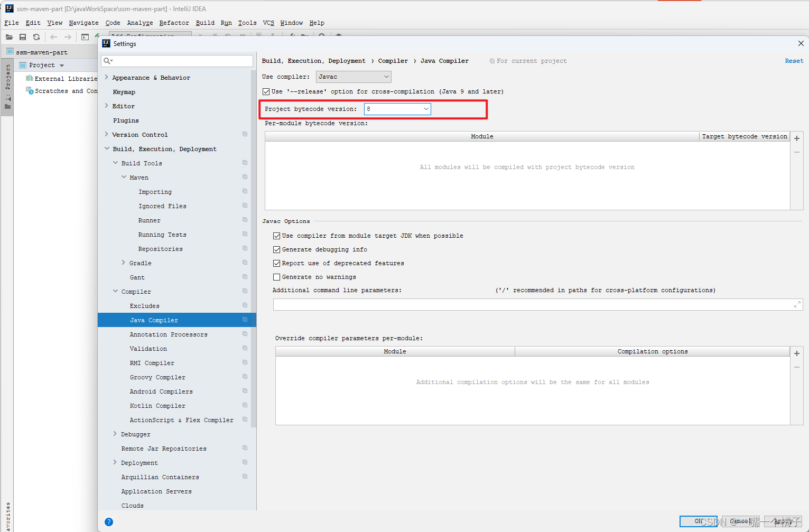Click minus button beside Compilation options table
The width and height of the screenshot is (809, 532).
click(x=797, y=367)
